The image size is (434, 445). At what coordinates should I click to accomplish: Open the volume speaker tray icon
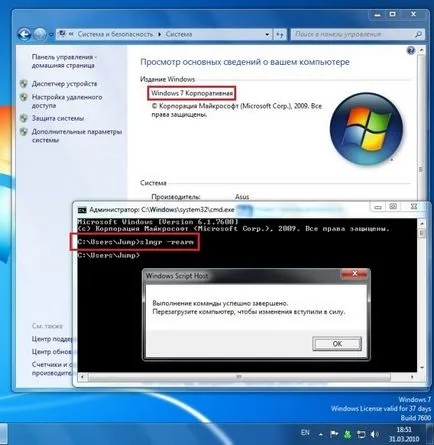point(375,434)
